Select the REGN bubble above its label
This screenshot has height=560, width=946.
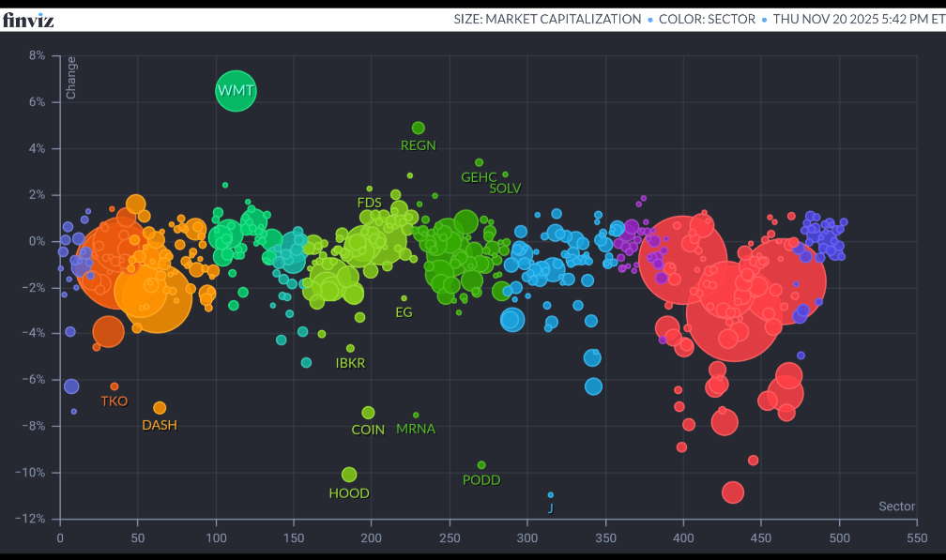click(x=419, y=128)
